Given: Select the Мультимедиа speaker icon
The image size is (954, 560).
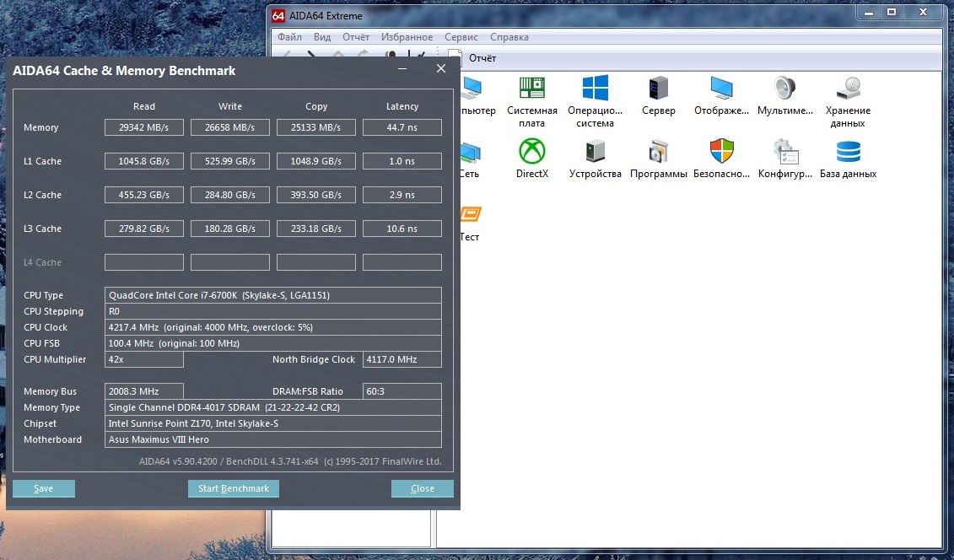Looking at the screenshot, I should point(784,89).
